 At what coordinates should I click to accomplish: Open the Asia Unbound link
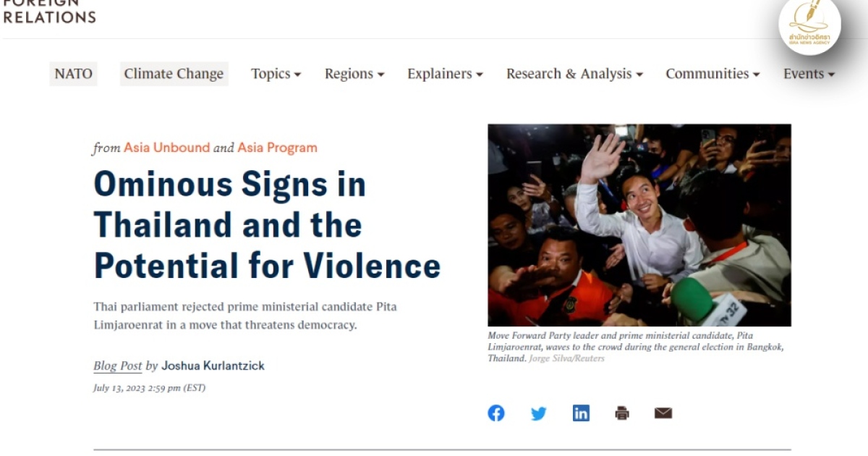click(x=167, y=148)
